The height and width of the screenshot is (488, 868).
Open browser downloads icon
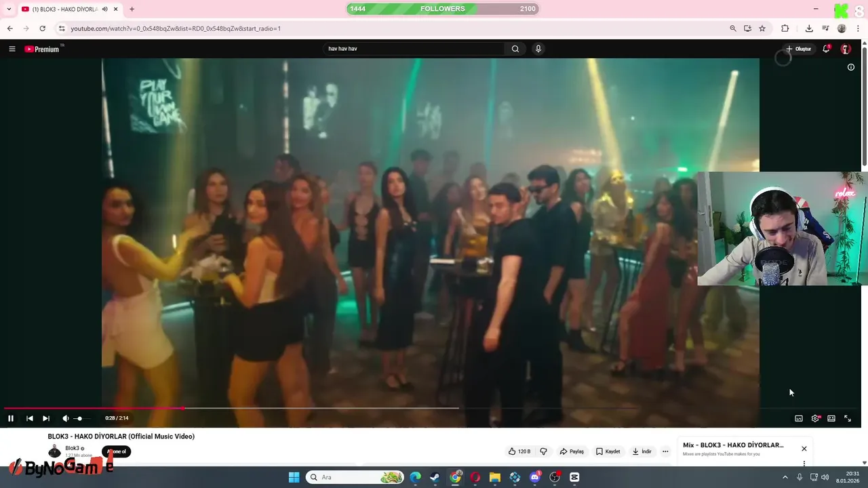tap(809, 28)
